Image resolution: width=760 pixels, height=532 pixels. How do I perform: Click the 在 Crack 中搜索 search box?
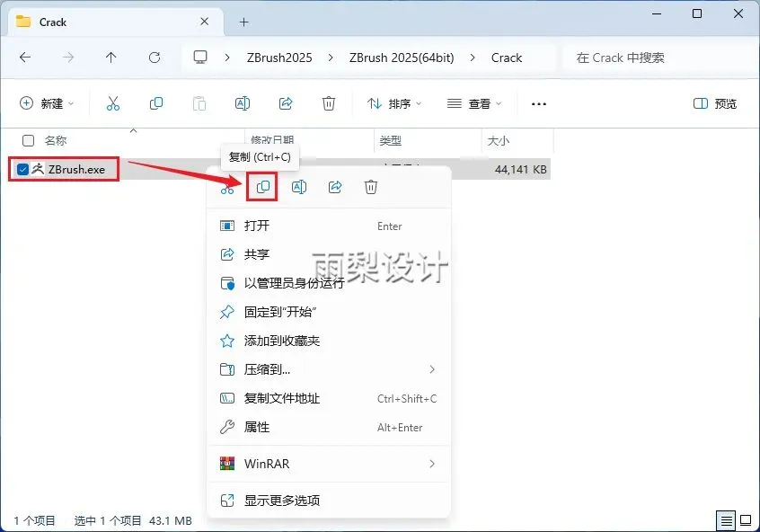point(659,58)
